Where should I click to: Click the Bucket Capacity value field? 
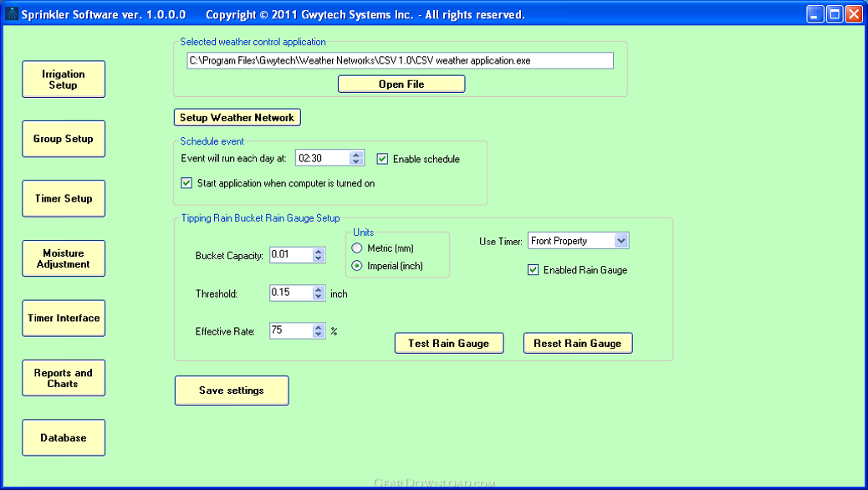point(291,255)
